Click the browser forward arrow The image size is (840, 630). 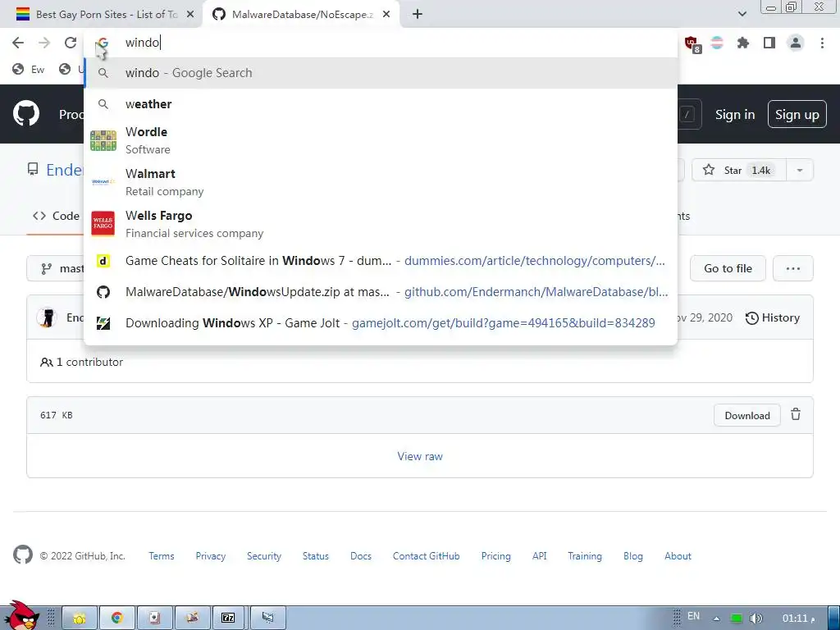(x=44, y=43)
